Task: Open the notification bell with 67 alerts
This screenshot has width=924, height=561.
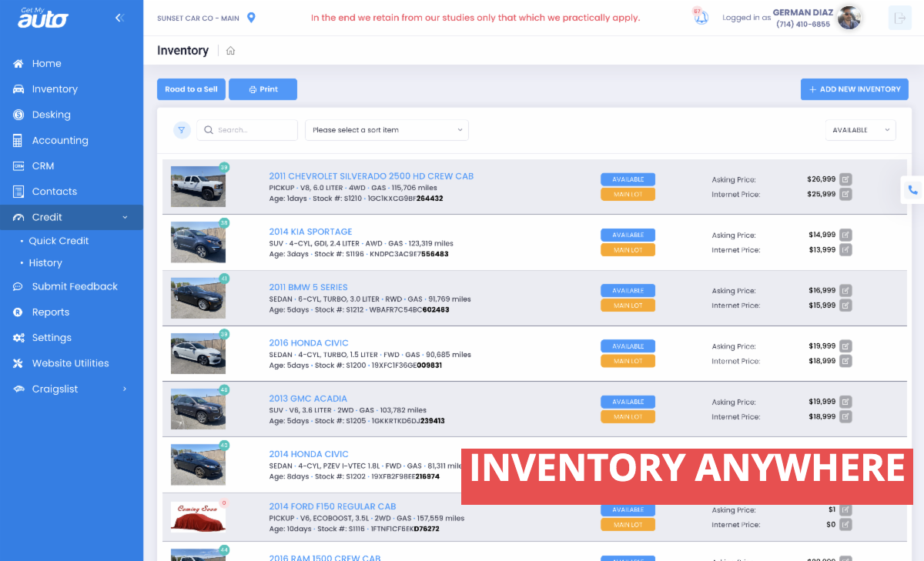Action: [701, 17]
